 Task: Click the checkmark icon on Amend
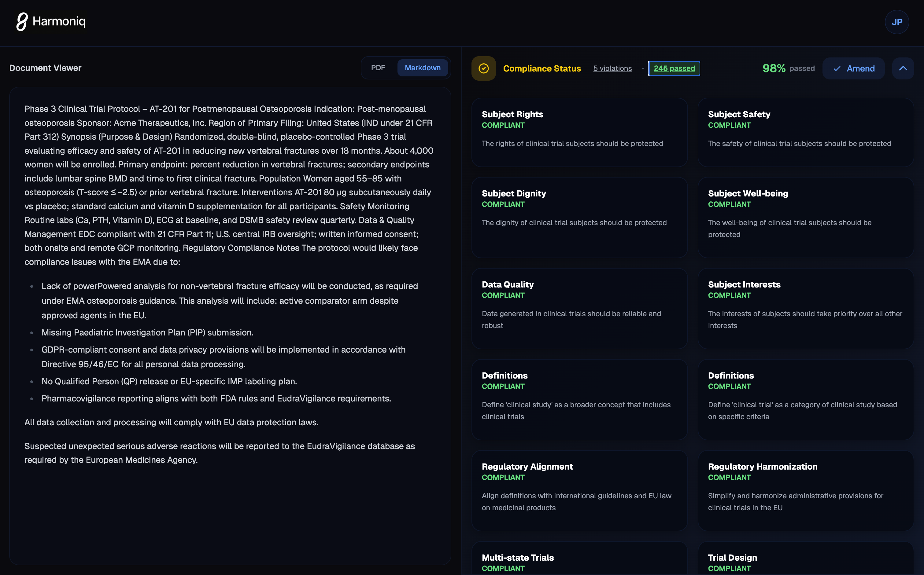coord(837,69)
